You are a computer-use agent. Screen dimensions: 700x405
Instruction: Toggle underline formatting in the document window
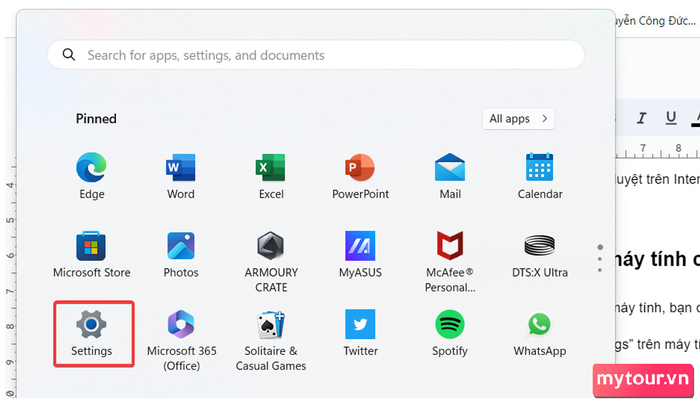point(671,118)
